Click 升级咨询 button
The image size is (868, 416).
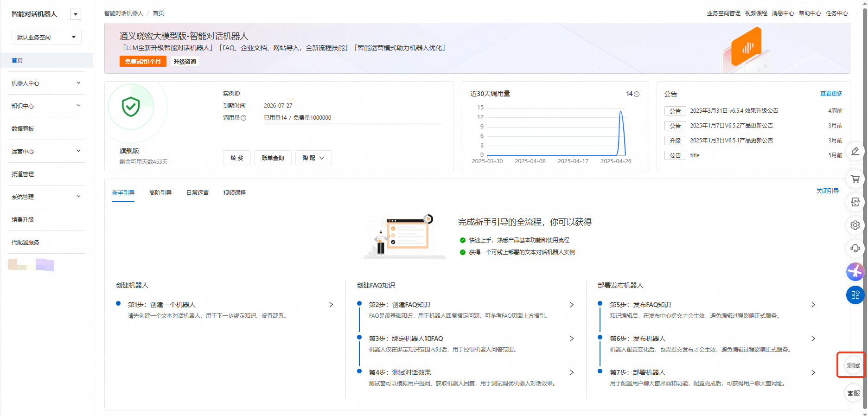(185, 61)
